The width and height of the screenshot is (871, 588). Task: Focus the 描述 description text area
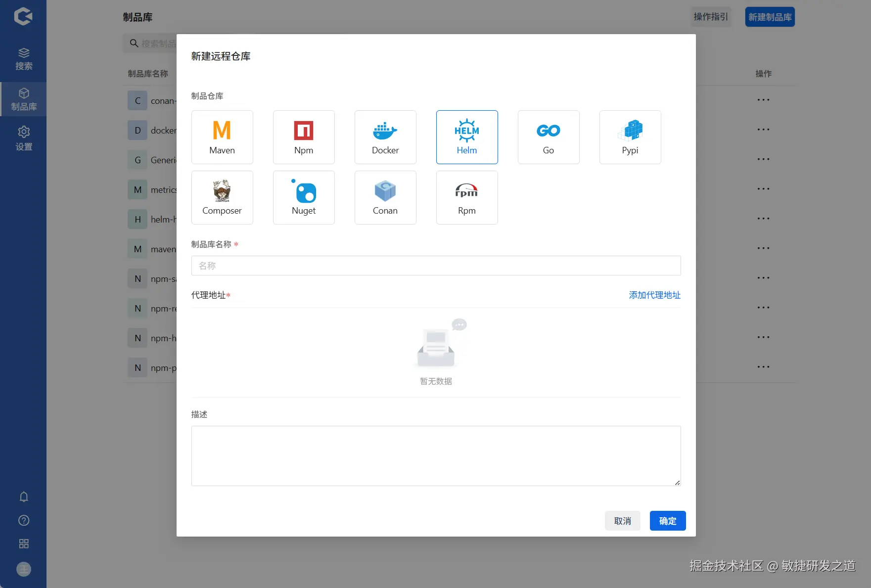click(436, 456)
